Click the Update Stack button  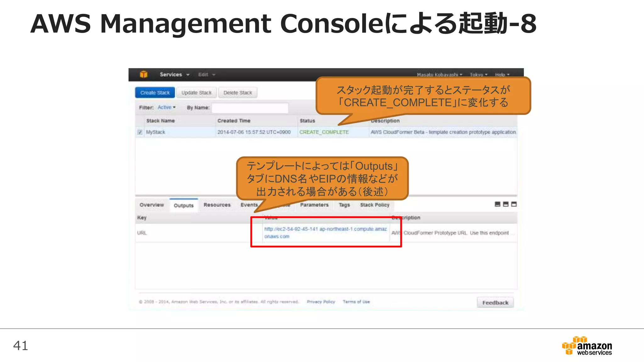[x=197, y=93]
